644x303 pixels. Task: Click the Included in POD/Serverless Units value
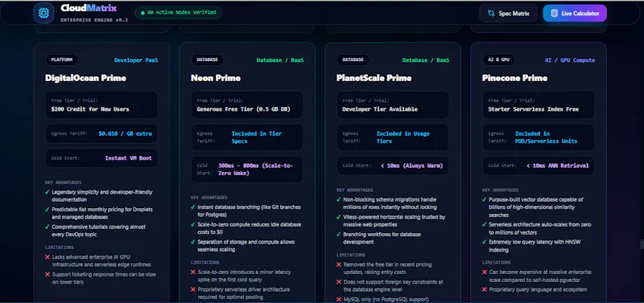pos(547,137)
